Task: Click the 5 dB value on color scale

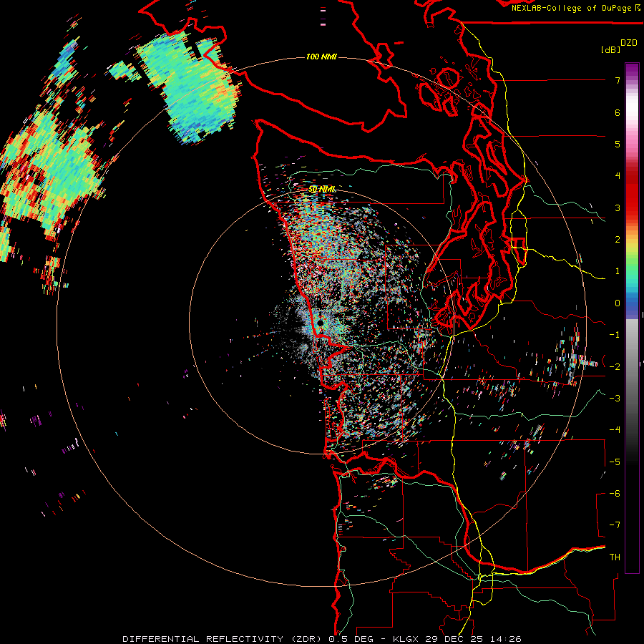Action: (x=618, y=144)
